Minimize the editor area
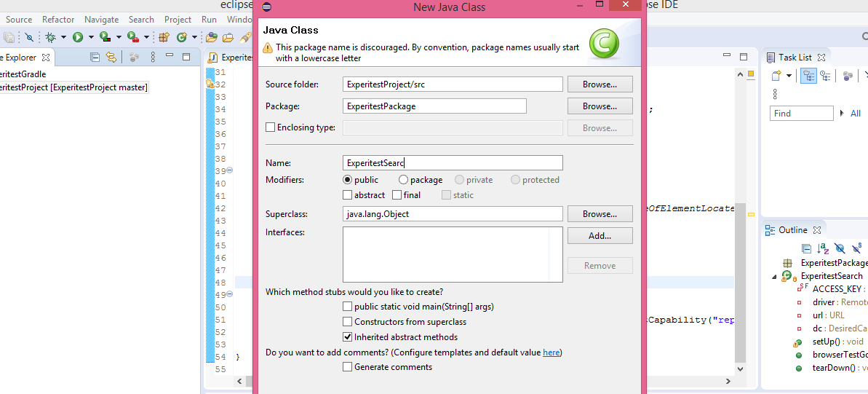This screenshot has height=394, width=868. click(727, 55)
